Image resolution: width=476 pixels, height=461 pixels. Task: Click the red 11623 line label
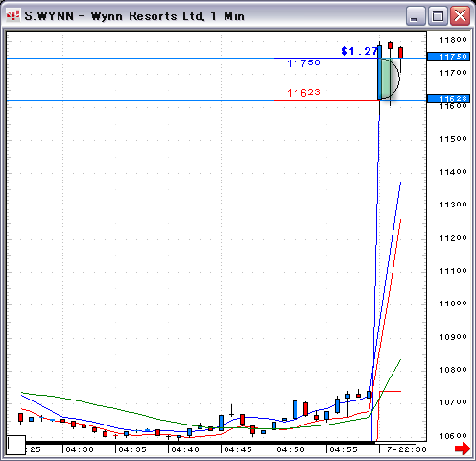pos(303,93)
